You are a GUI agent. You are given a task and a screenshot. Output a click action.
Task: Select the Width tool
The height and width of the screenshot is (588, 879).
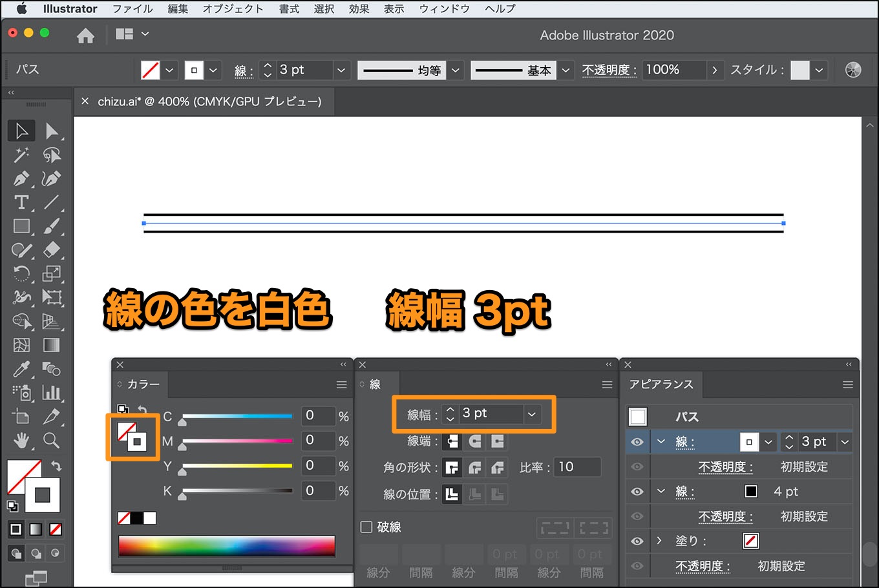(21, 297)
